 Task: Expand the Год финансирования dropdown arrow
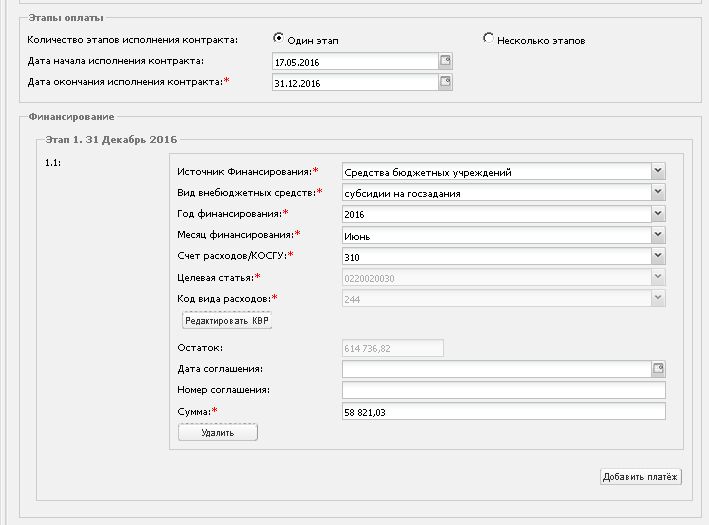[x=658, y=213]
